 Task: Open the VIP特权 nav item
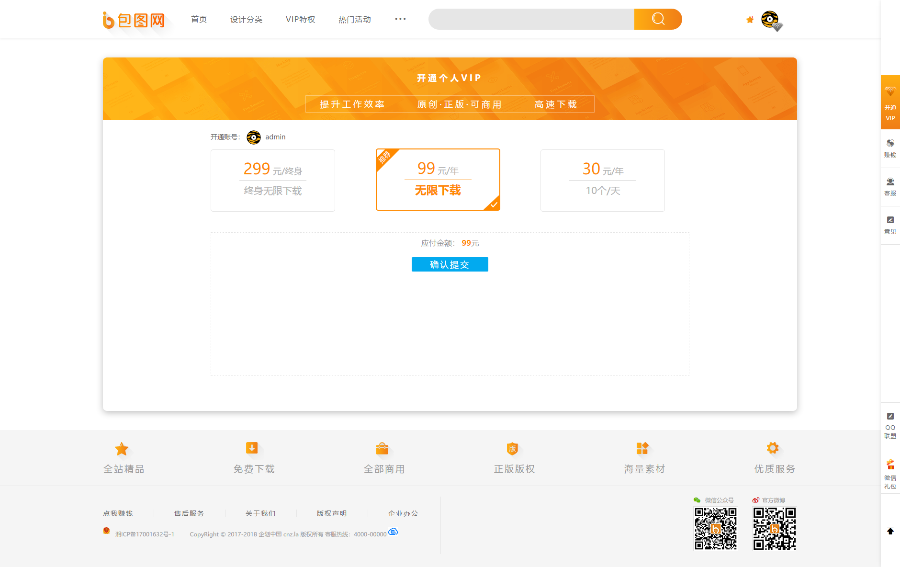[x=300, y=20]
